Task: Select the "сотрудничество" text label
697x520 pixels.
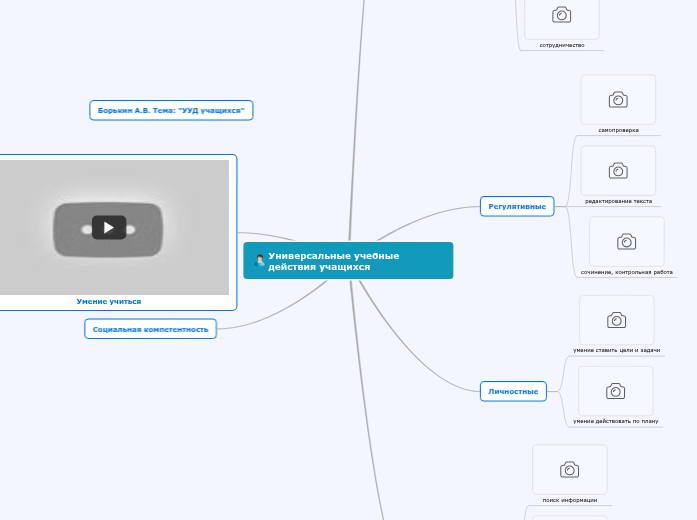Action: coord(562,45)
